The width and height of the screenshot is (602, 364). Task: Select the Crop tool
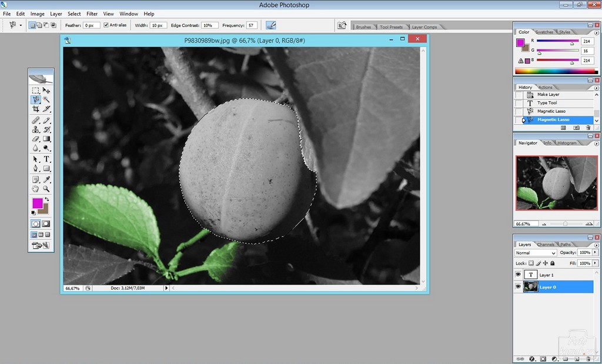pos(36,109)
